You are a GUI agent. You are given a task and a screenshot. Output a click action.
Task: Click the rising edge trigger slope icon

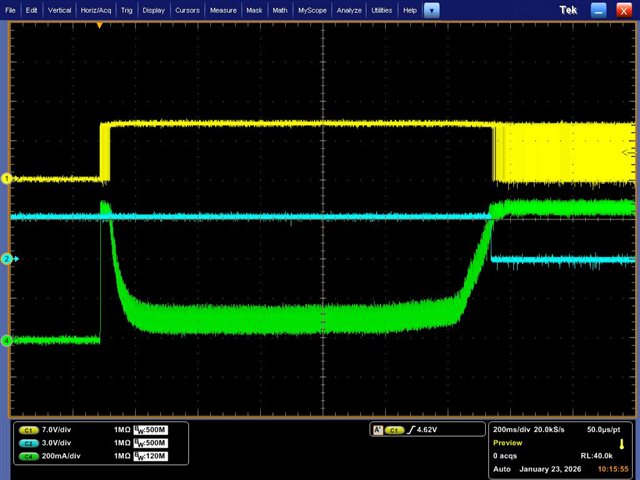pos(411,430)
